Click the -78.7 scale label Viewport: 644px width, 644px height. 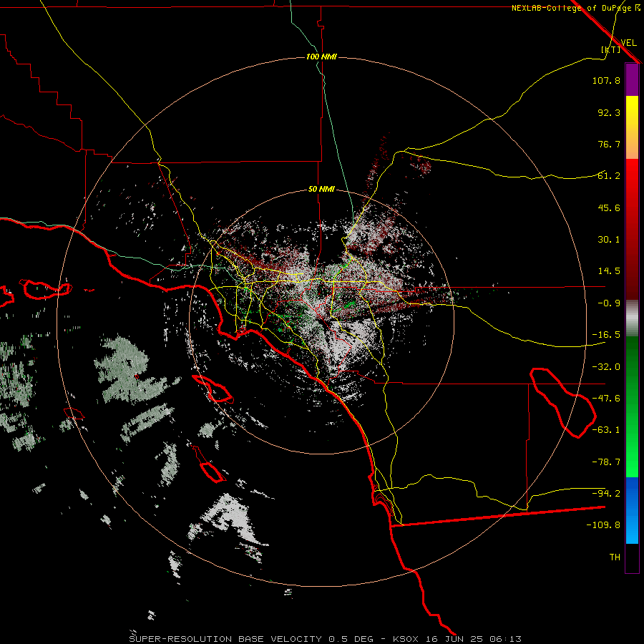(x=606, y=462)
